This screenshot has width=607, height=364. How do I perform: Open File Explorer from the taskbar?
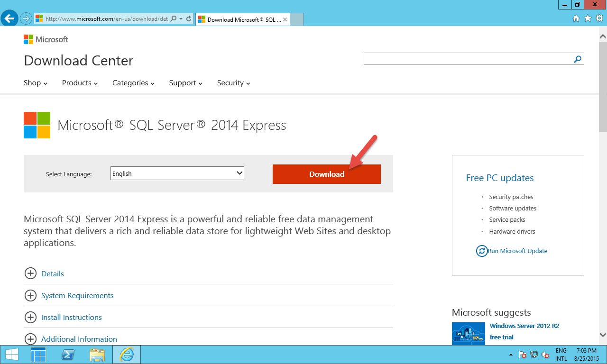[x=97, y=354]
